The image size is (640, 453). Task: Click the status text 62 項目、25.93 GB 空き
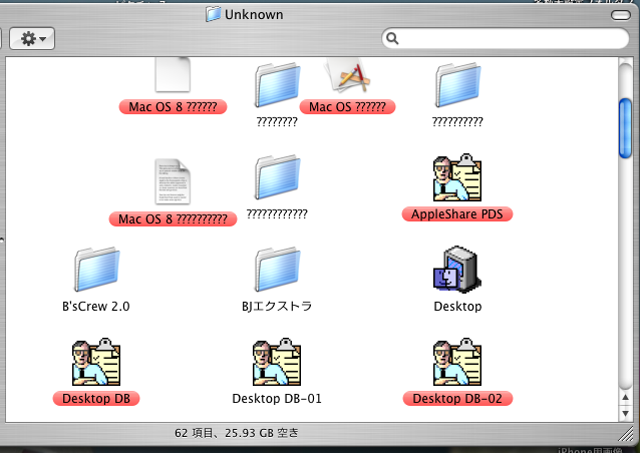tap(237, 433)
